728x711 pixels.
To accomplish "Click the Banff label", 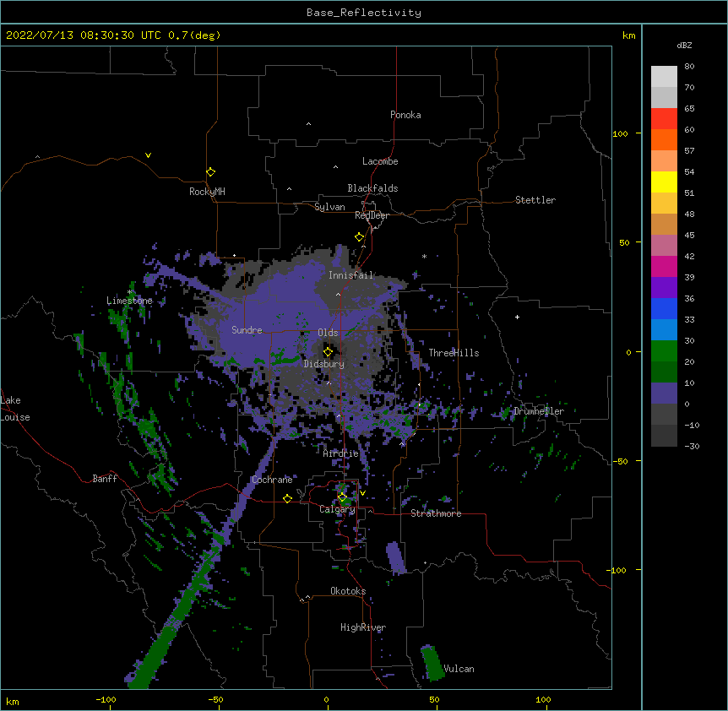I will pos(105,479).
